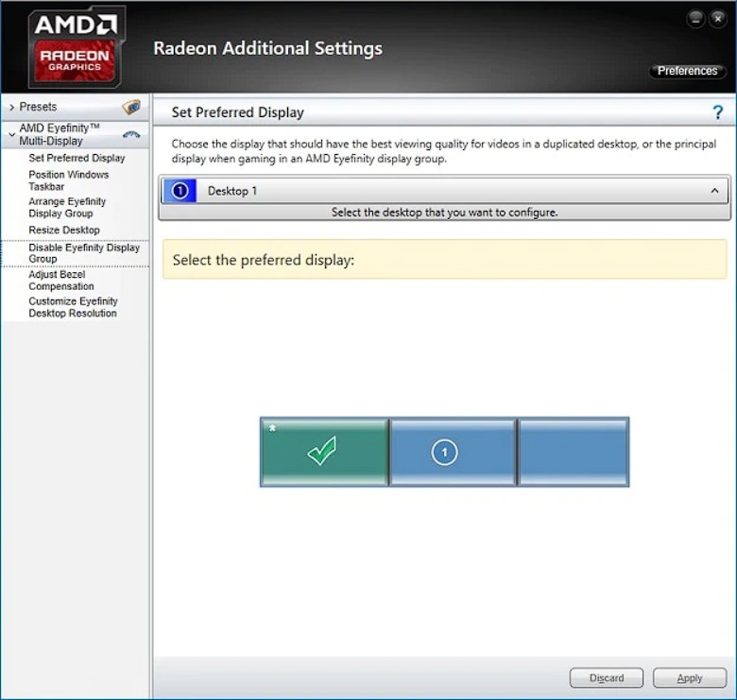The image size is (737, 700).
Task: Click the AMD Eyefinity Multi-Display panel icon
Action: click(131, 135)
